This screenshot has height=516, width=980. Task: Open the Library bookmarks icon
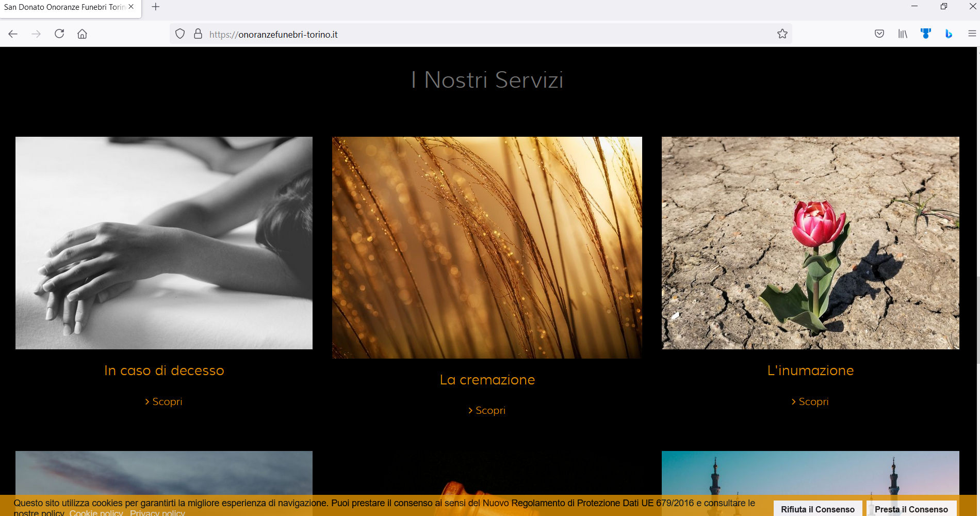pyautogui.click(x=903, y=34)
